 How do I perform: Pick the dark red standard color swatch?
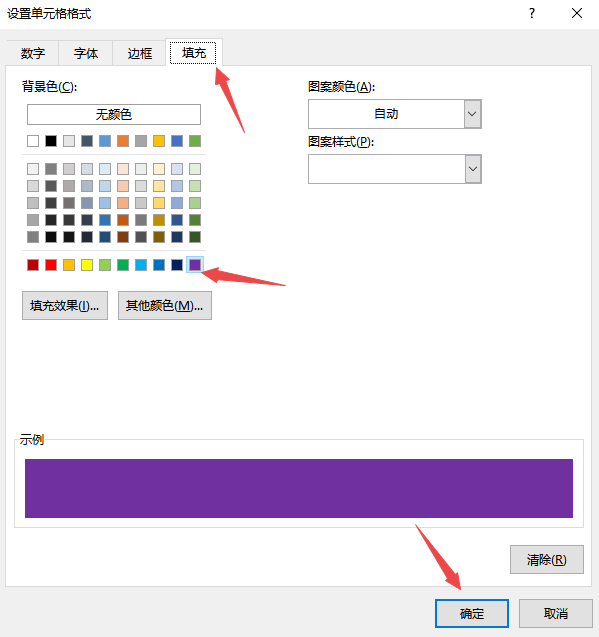[33, 265]
